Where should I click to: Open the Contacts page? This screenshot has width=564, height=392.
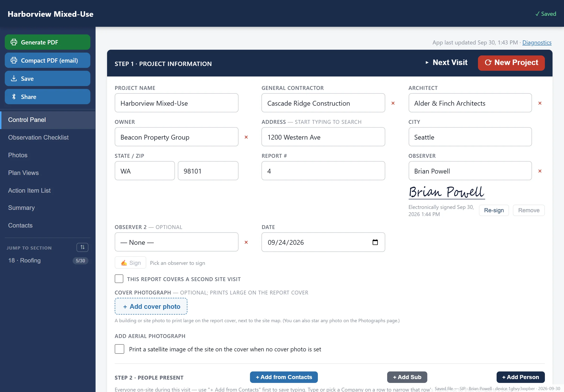tap(48, 225)
